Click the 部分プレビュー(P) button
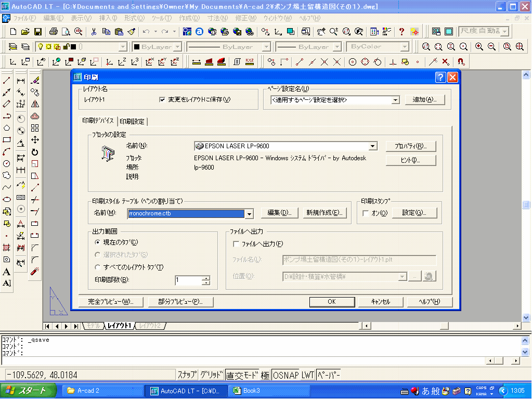Screen dimensions: 532x399 click(180, 302)
